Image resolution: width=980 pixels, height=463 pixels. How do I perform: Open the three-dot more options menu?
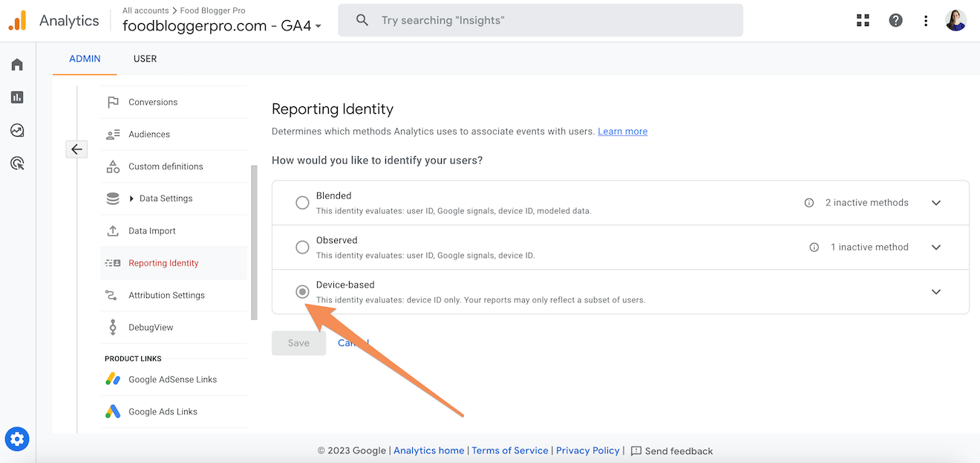[926, 20]
